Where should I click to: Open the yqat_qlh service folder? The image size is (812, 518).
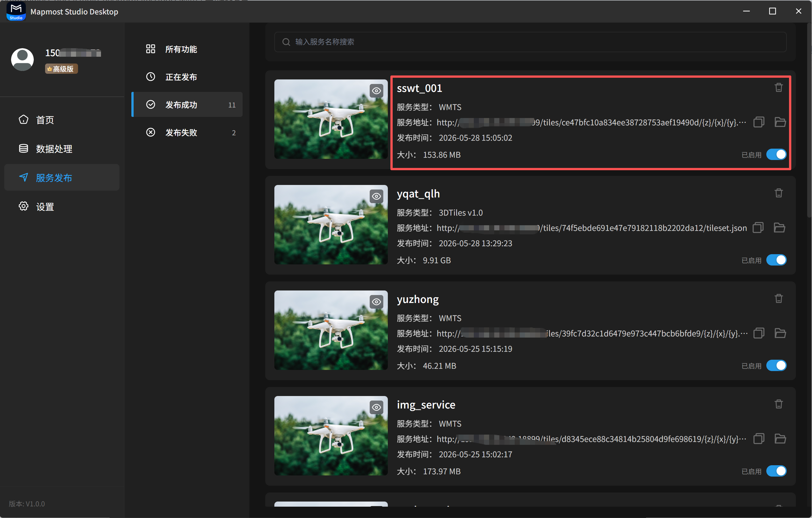point(779,228)
